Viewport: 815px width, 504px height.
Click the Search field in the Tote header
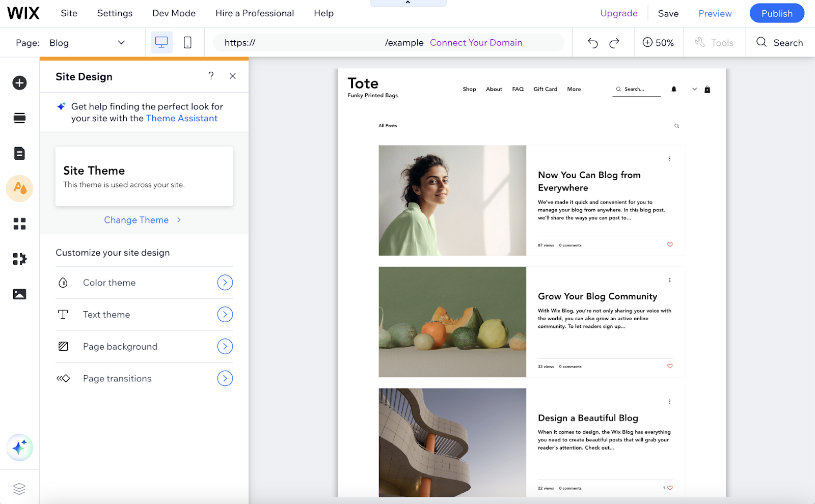(636, 89)
